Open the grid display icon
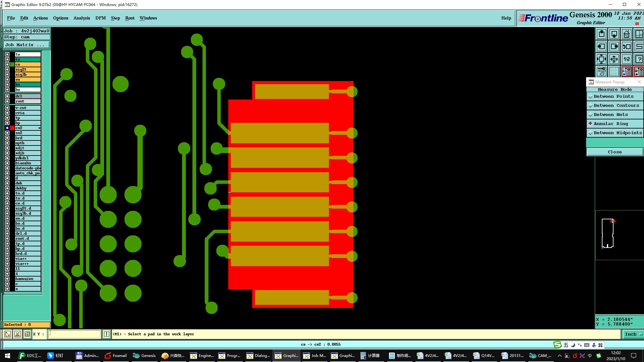Image resolution: width=644 pixels, height=362 pixels. (x=614, y=72)
